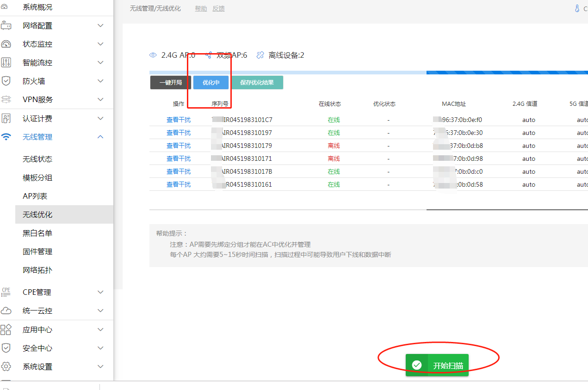The height and width of the screenshot is (390, 588).
Task: Click the 帮助 link in the breadcrumb bar
Action: (x=201, y=9)
